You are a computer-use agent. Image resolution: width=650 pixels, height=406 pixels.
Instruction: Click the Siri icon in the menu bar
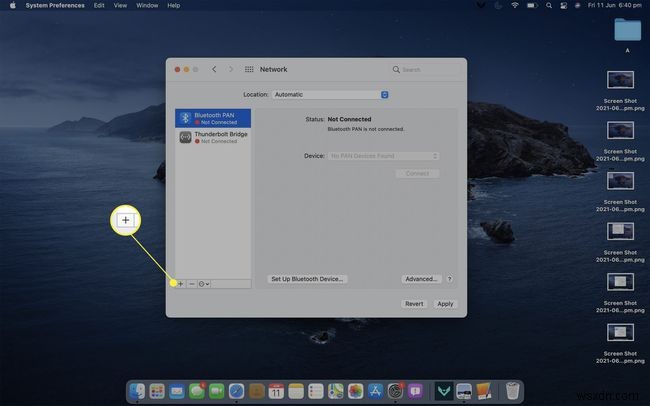[x=577, y=5]
